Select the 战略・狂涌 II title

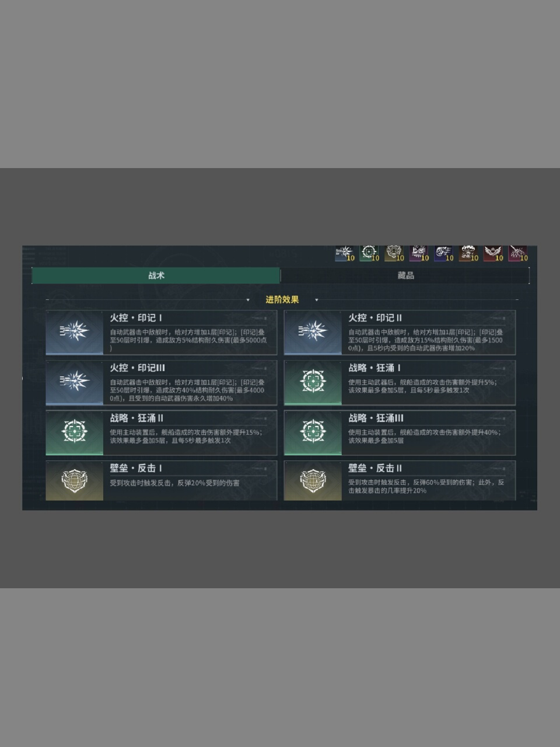(136, 418)
